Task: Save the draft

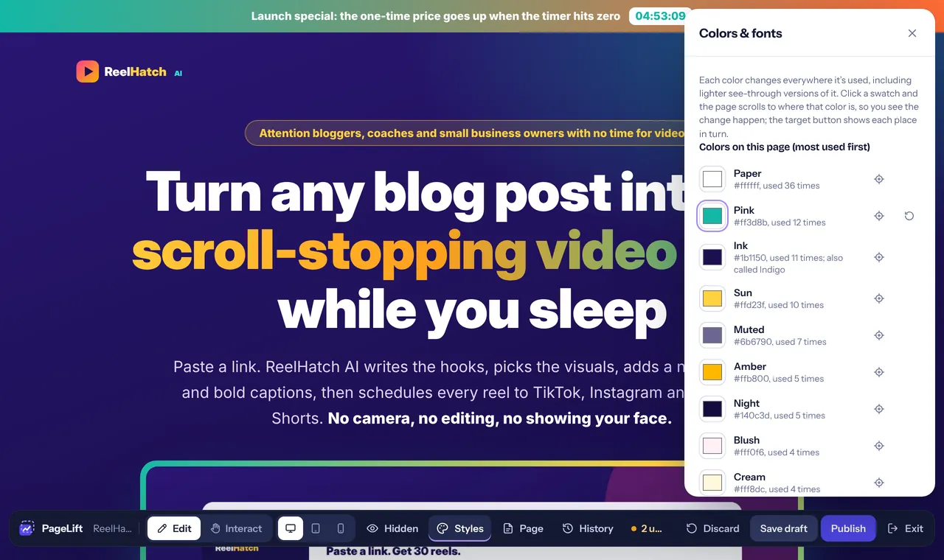Action: click(784, 528)
